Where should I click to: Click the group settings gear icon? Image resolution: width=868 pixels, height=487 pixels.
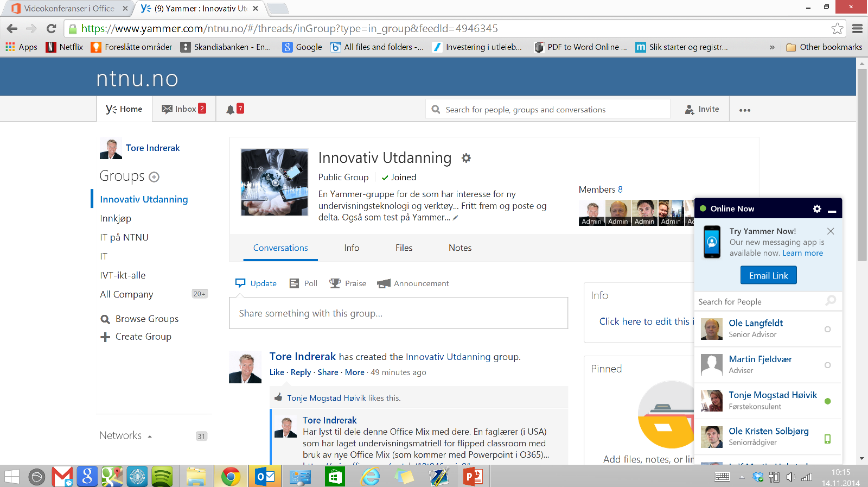(x=466, y=158)
